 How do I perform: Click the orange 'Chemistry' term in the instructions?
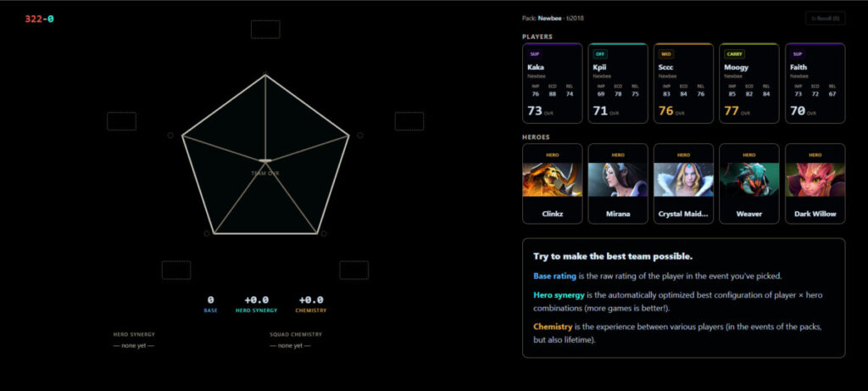coord(553,327)
